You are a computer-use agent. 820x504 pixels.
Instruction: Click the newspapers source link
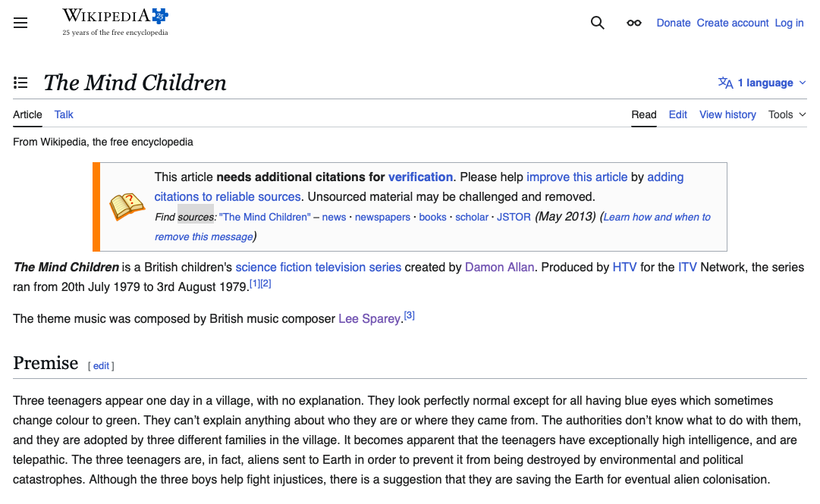tap(382, 218)
